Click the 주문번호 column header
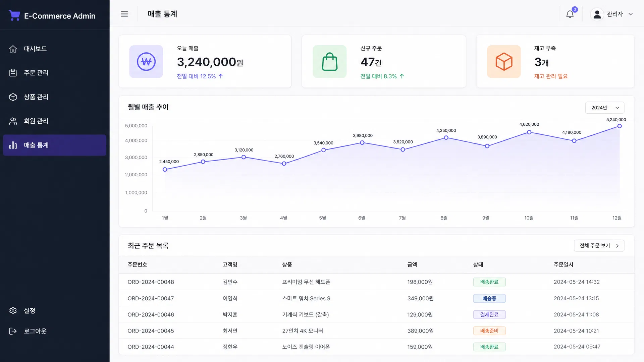The width and height of the screenshot is (644, 362). coord(137,265)
